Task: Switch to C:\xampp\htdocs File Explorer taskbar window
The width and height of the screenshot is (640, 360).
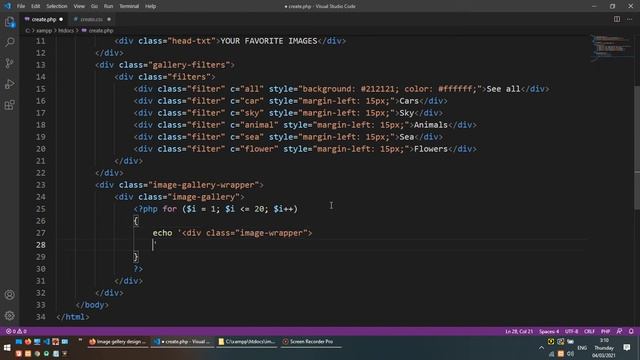Action: 247,342
